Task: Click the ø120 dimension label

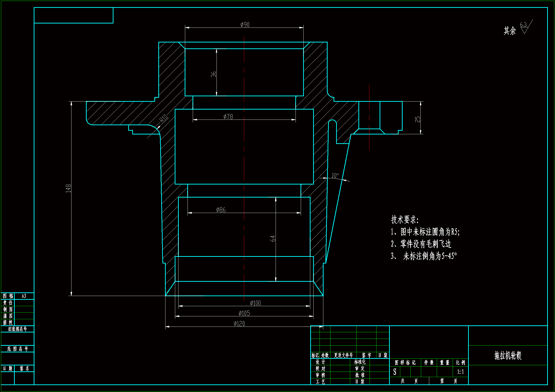Action: pyautogui.click(x=239, y=324)
